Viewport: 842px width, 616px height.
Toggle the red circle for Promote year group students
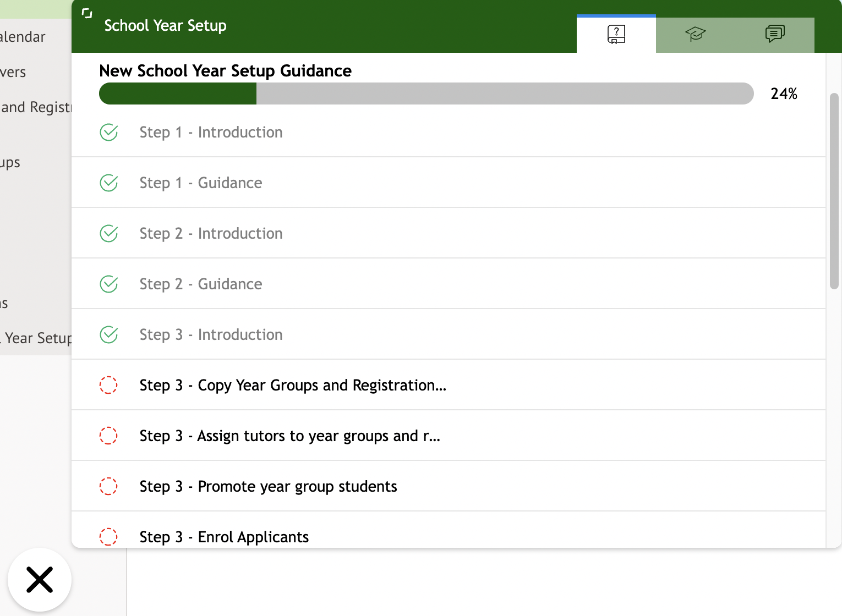pos(108,486)
